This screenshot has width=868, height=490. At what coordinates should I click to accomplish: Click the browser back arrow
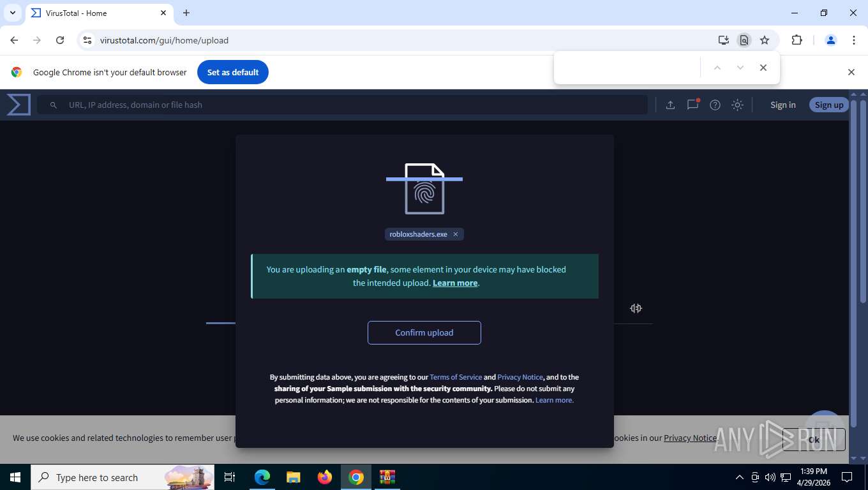pos(14,40)
